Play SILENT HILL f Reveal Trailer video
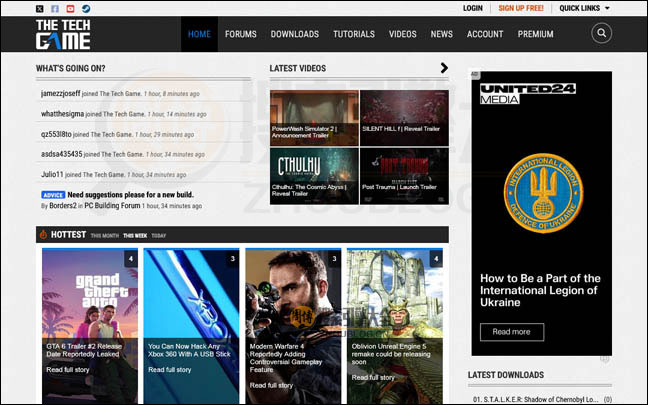 pyautogui.click(x=404, y=118)
